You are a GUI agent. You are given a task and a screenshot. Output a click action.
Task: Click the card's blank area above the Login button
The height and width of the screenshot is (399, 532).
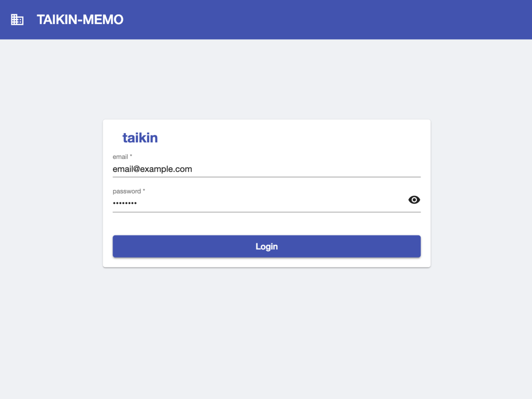pos(266,224)
